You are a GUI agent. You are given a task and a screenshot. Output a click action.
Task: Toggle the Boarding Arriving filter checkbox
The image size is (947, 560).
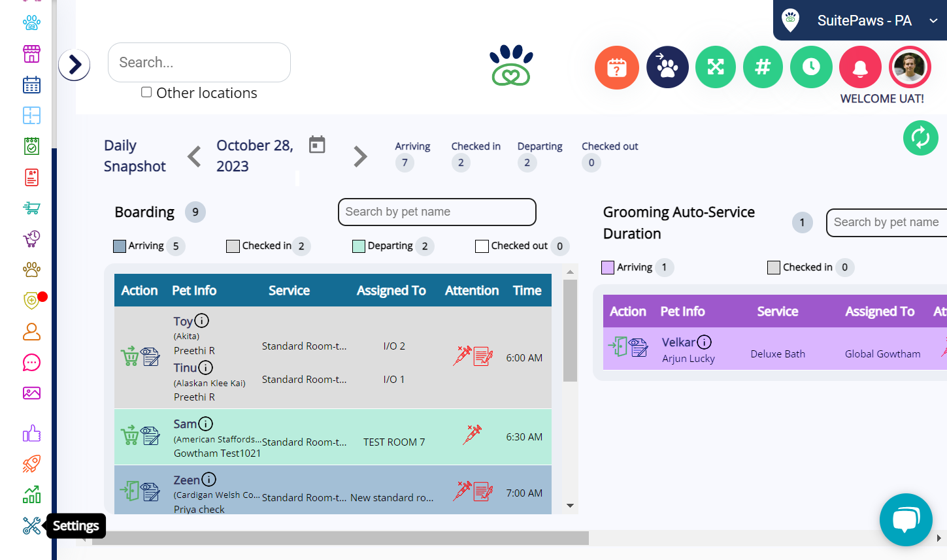pos(120,246)
